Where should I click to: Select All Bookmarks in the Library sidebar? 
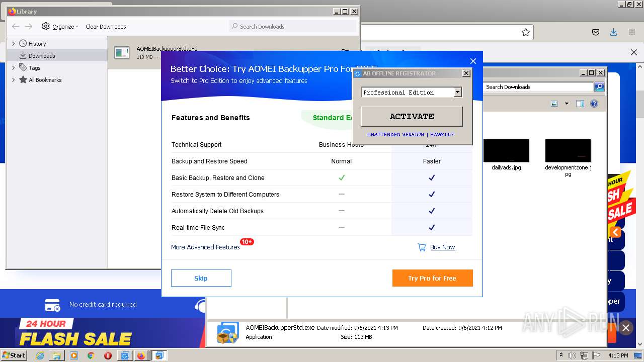tap(45, 80)
